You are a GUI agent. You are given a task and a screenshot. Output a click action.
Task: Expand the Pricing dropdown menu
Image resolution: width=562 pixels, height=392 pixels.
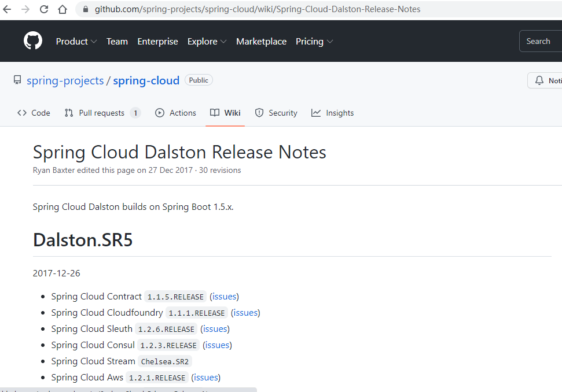click(314, 42)
